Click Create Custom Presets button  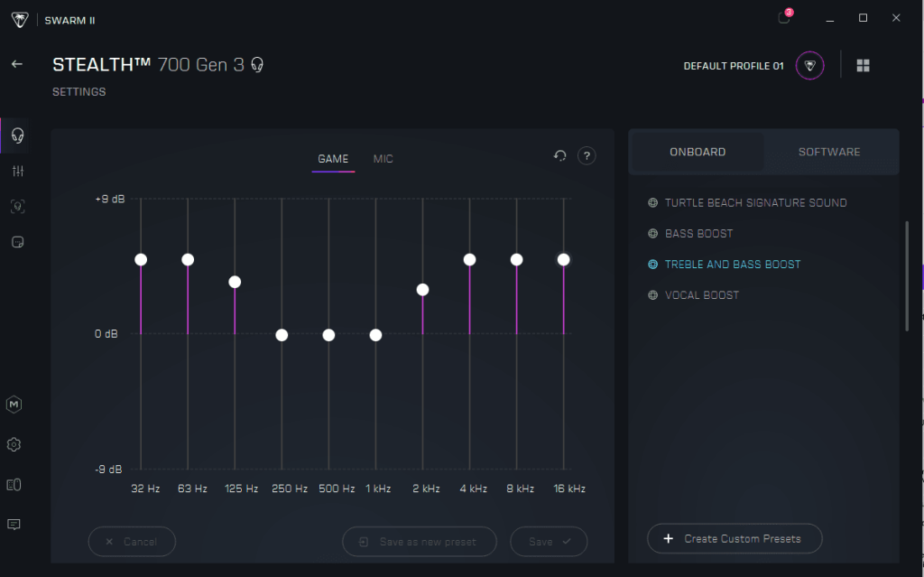(734, 538)
